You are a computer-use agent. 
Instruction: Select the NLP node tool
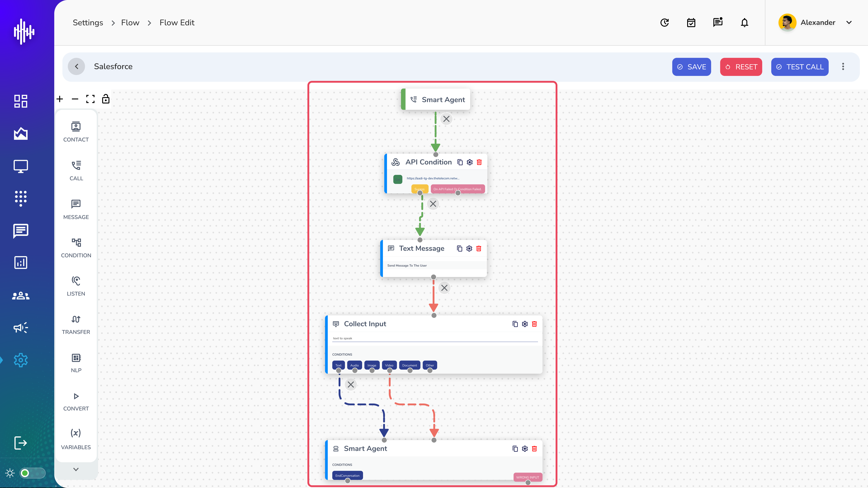click(76, 363)
